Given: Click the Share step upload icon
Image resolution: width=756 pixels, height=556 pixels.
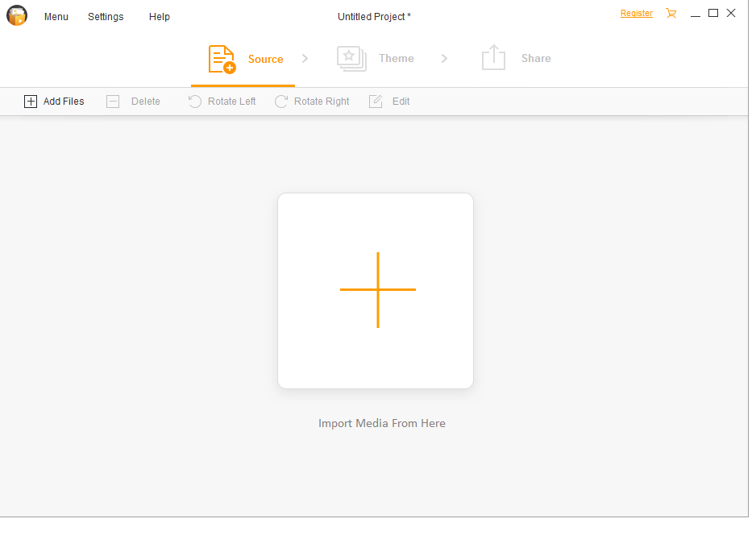Looking at the screenshot, I should 493,57.
